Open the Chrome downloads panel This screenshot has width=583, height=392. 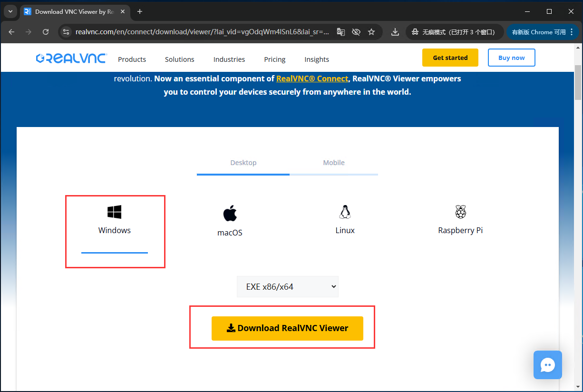pos(395,32)
